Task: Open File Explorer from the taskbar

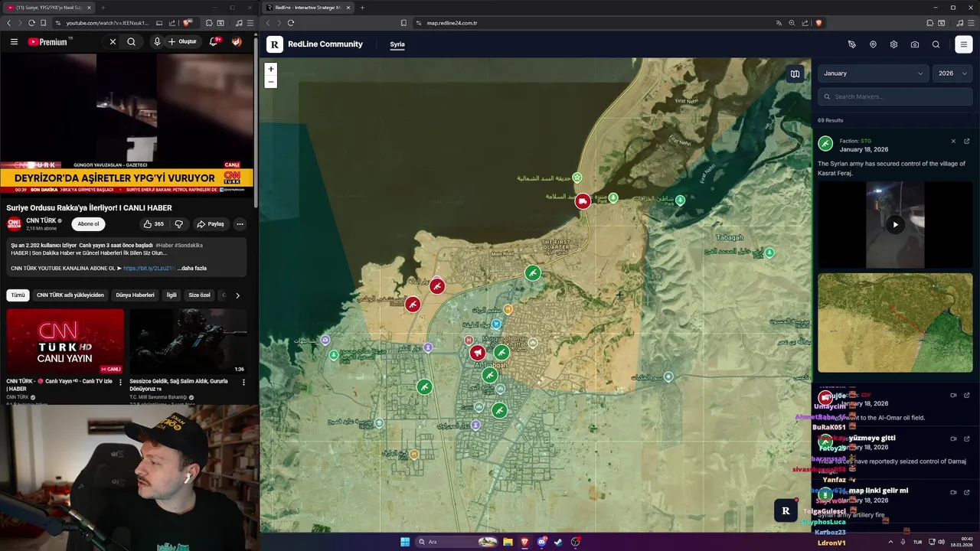Action: [x=508, y=542]
